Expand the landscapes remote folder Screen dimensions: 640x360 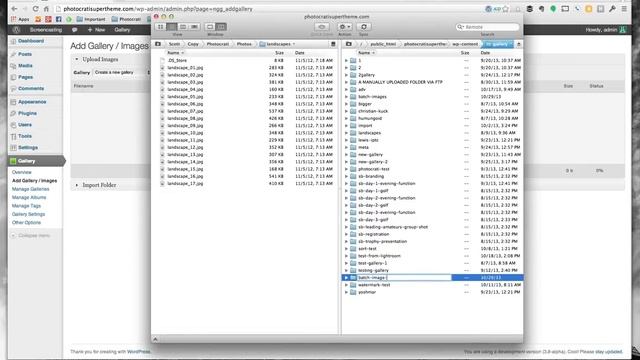[x=347, y=133]
